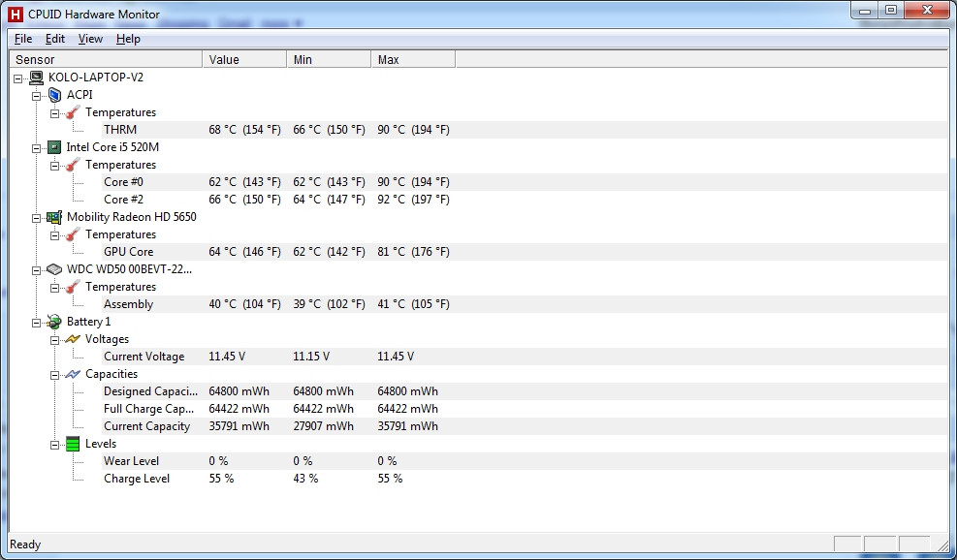Select the KOLO-LAPTOP-V2 label

96,78
